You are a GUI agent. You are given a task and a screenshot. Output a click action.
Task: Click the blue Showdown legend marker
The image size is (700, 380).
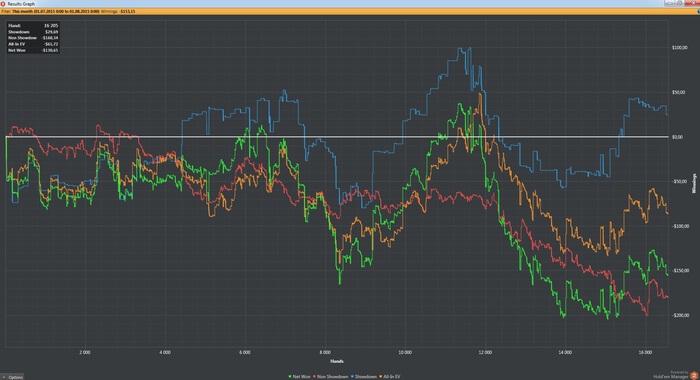[x=352, y=377]
